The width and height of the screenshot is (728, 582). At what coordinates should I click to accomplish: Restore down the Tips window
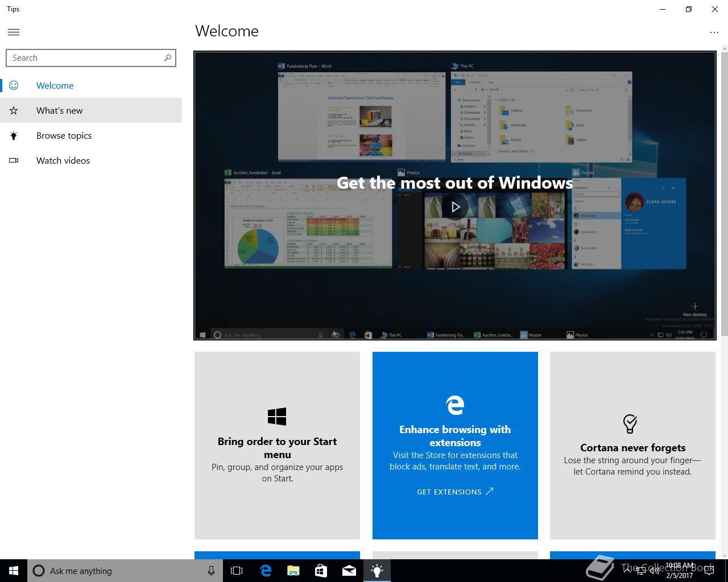689,9
